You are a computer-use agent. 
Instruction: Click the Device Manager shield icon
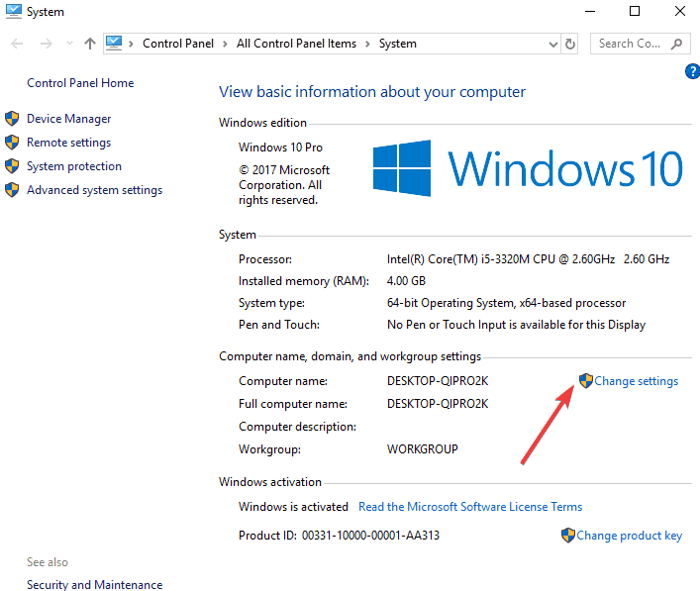[x=12, y=119]
